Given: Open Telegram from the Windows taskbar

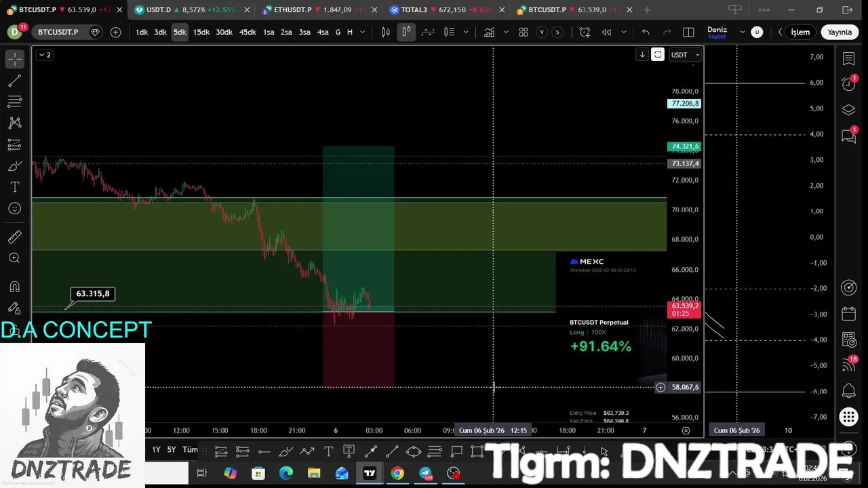Looking at the screenshot, I should [x=425, y=473].
